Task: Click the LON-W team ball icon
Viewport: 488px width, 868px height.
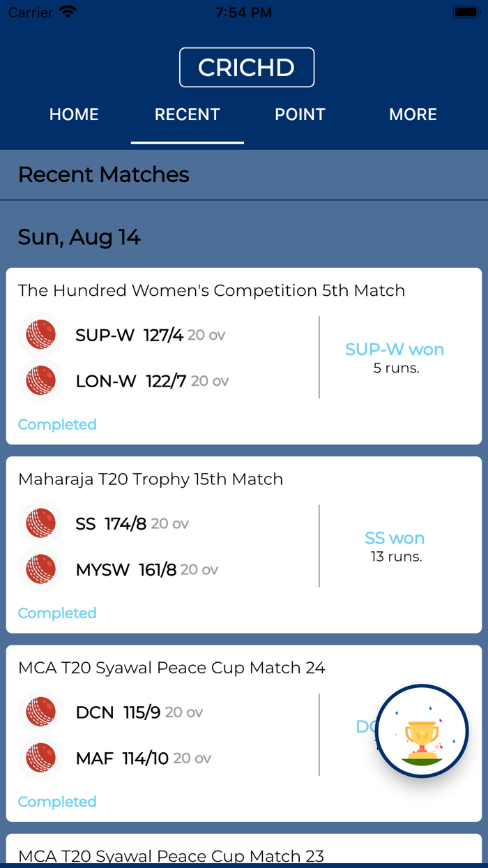Action: tap(40, 381)
